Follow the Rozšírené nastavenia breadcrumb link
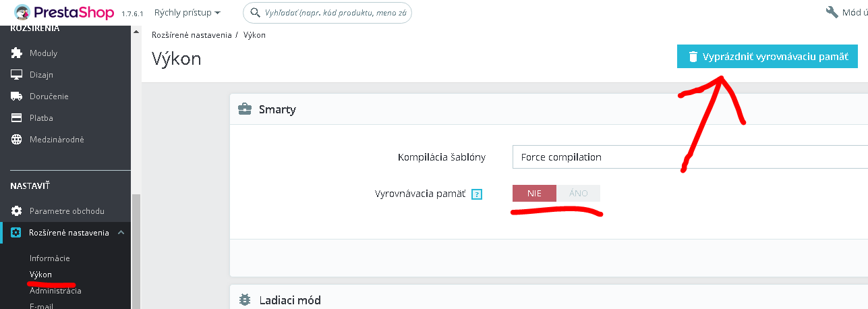Viewport: 868px width, 309px height. [x=192, y=35]
